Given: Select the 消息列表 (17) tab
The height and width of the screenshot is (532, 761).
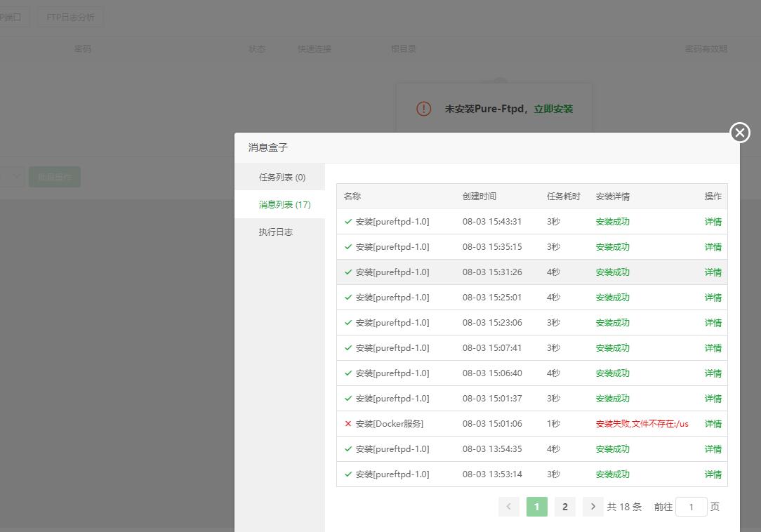Looking at the screenshot, I should click(x=284, y=204).
